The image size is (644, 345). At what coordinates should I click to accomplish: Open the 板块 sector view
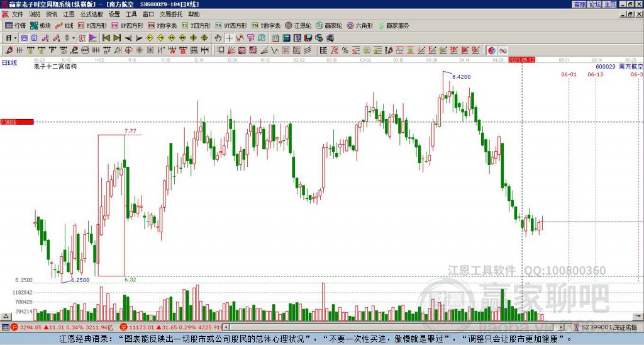click(41, 25)
